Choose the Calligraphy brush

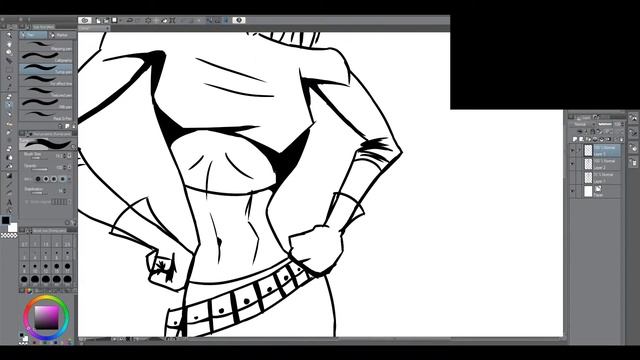coord(47,57)
